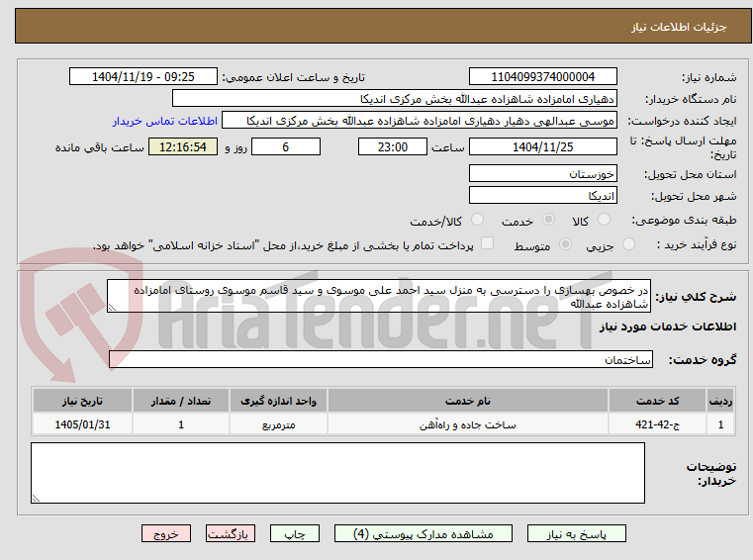Click the deadline time field 23:00
753x560 pixels.
coord(393,146)
